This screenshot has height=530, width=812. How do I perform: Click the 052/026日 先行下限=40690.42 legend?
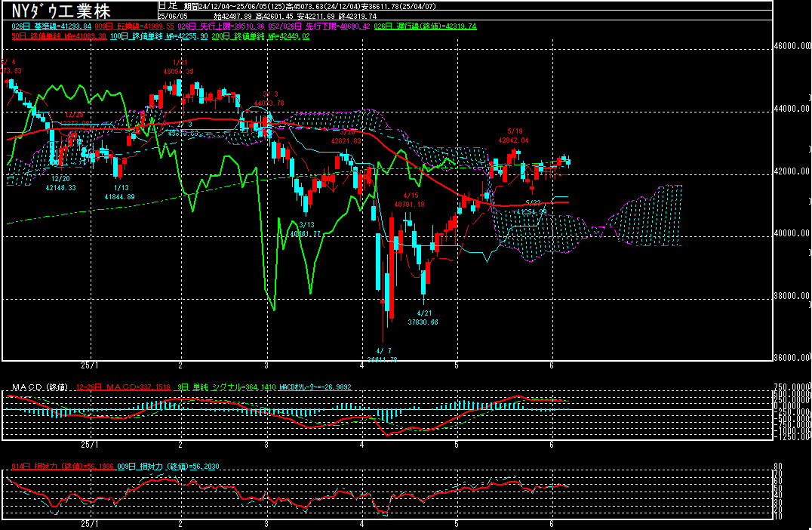[319, 26]
